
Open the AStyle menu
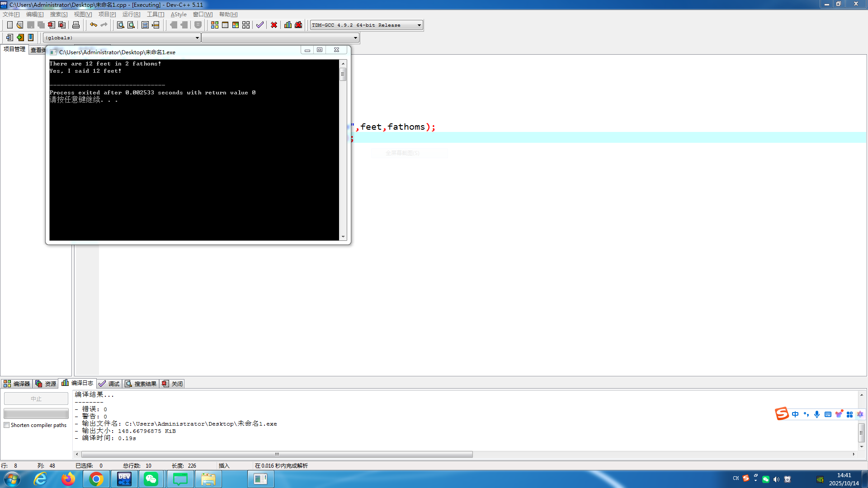pos(179,14)
